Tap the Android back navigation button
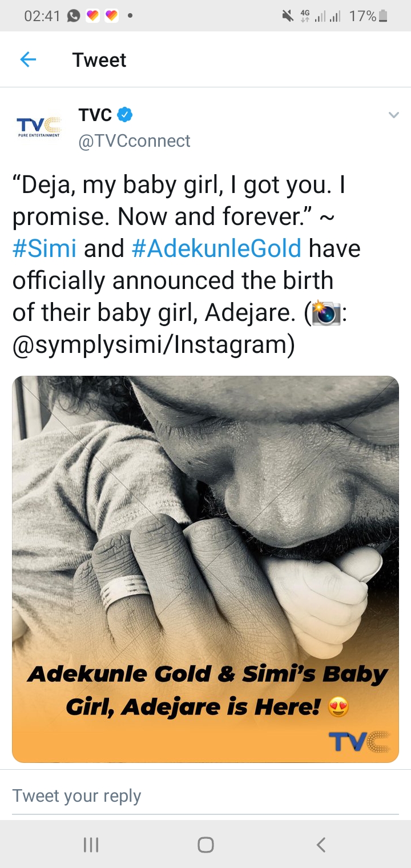Screen dimensions: 411x868 (321, 845)
